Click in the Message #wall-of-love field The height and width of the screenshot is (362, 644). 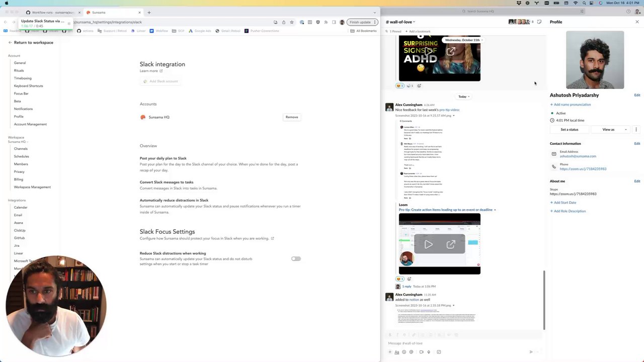463,343
